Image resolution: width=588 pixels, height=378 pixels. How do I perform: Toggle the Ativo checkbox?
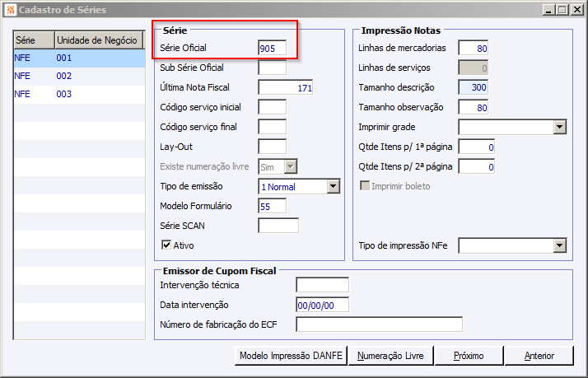click(x=166, y=245)
